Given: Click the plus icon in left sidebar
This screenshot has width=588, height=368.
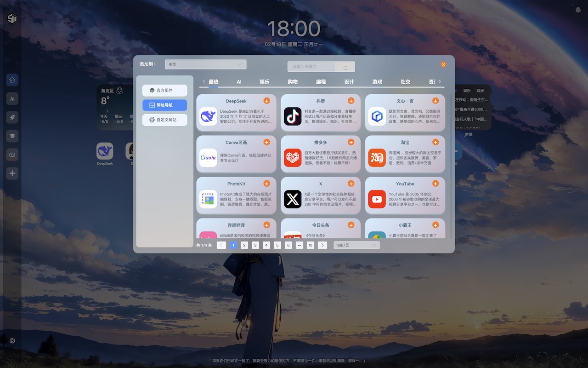Looking at the screenshot, I should pos(12,173).
